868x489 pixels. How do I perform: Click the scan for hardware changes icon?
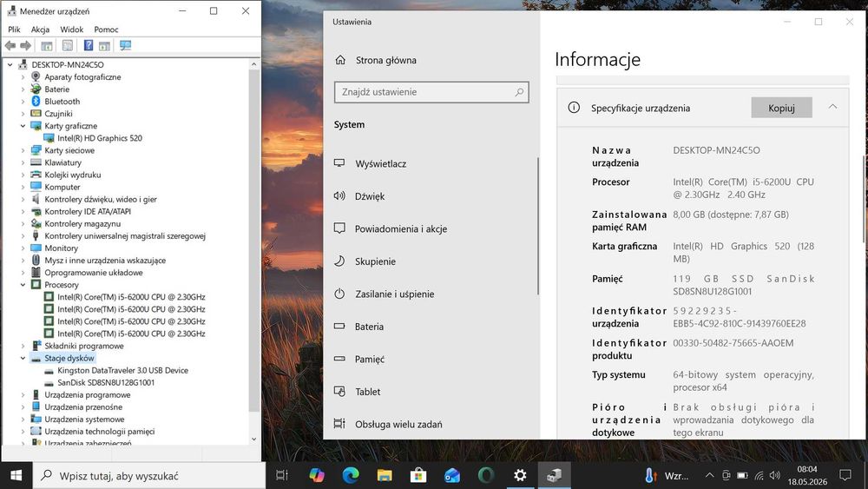coord(126,45)
